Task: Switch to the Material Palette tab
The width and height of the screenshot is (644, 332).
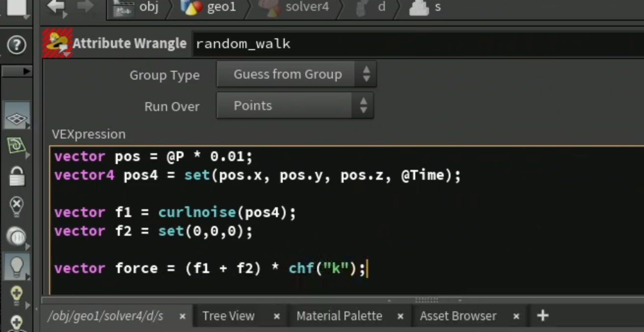Action: click(339, 316)
